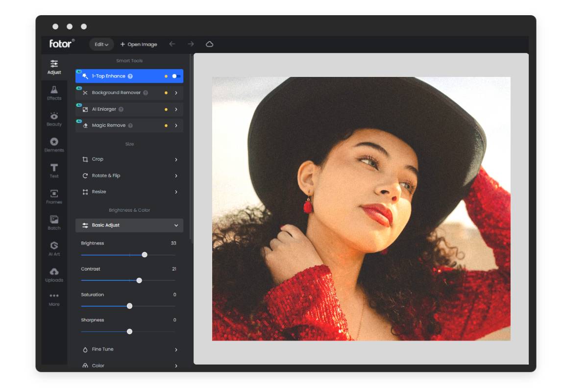Open the Frames panel
The width and height of the screenshot is (588, 392).
point(54,196)
